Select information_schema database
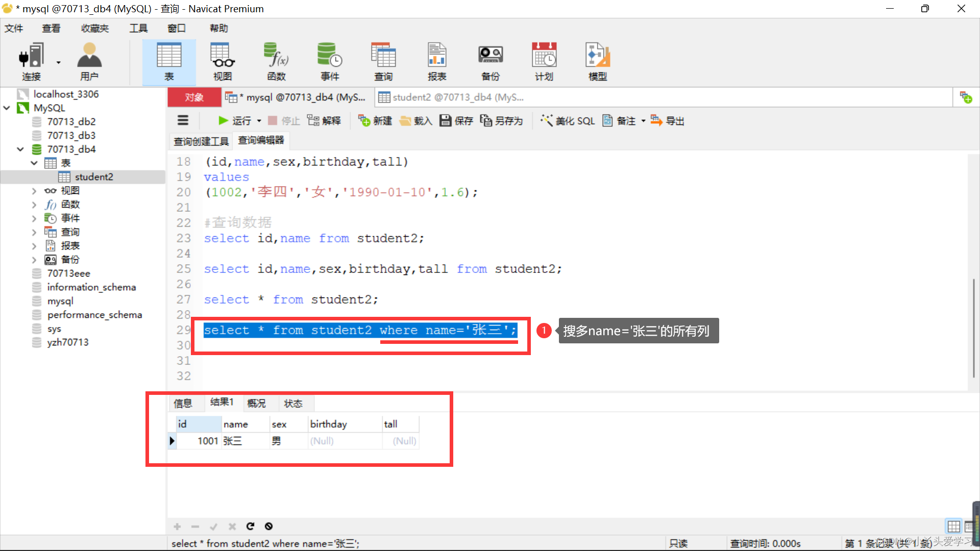980x551 pixels. click(91, 287)
